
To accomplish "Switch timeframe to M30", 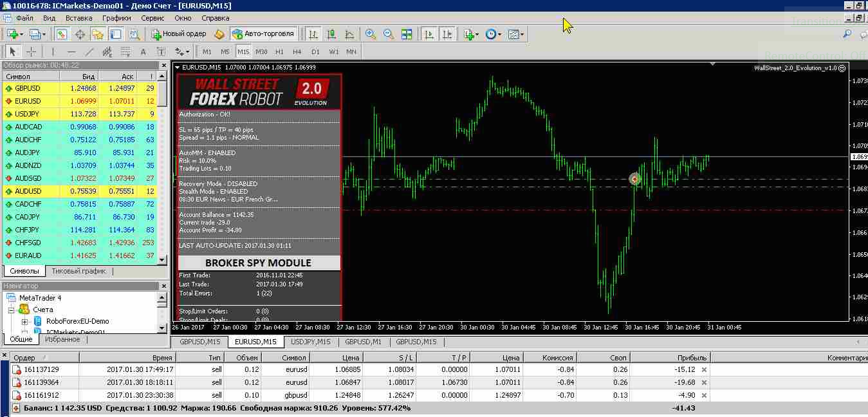I will pos(261,52).
